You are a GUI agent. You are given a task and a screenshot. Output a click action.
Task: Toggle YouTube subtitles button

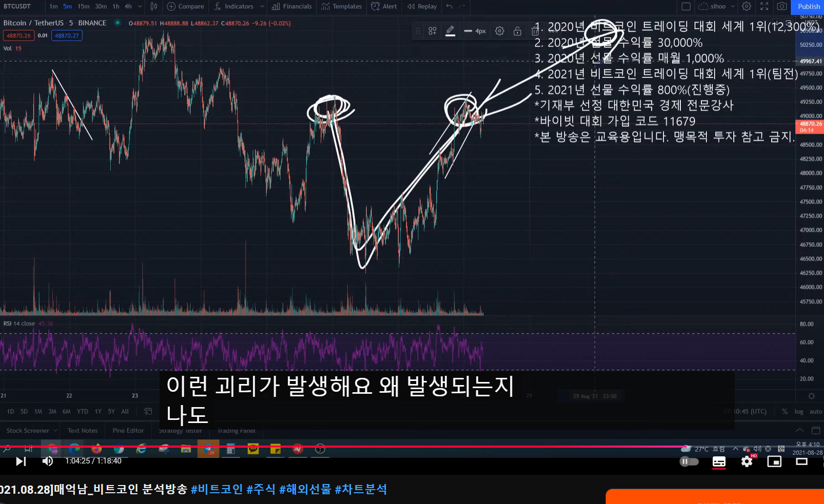pyautogui.click(x=719, y=461)
